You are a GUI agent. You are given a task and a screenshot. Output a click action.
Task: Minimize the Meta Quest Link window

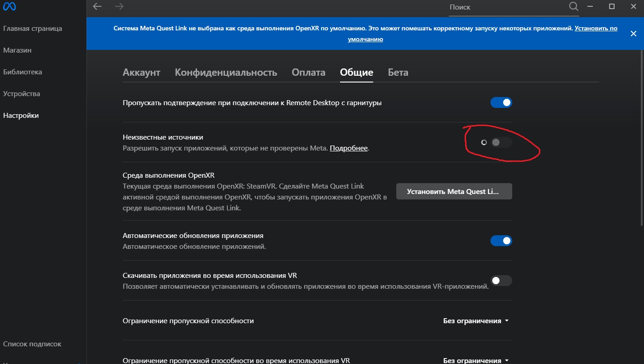point(590,6)
